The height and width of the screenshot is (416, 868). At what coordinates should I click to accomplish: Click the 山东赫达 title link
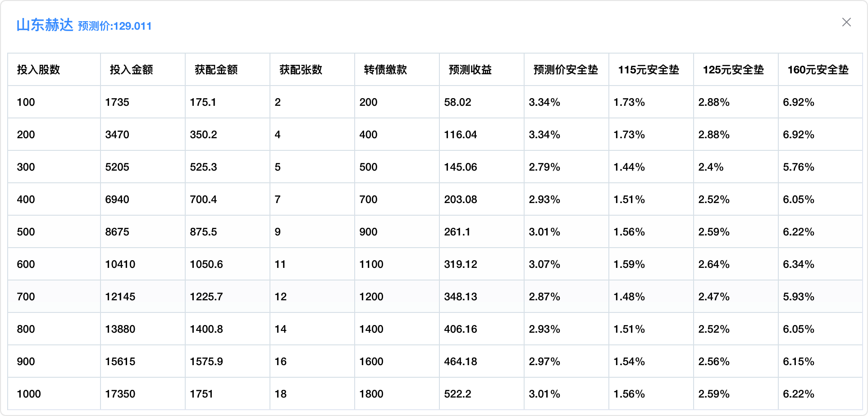pos(45,25)
